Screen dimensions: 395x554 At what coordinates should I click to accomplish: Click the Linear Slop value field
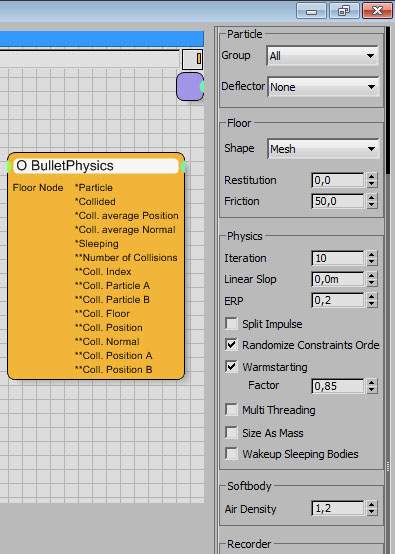(337, 279)
